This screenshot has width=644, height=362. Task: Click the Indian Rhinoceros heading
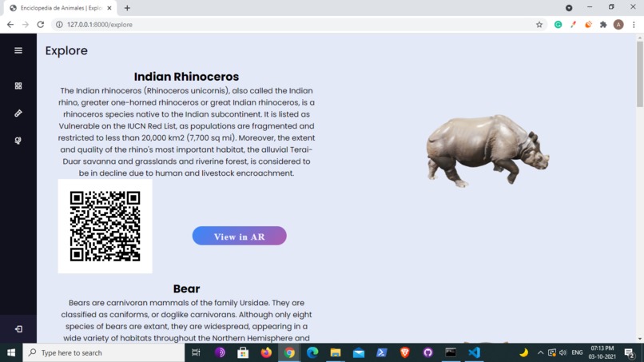pos(186,77)
